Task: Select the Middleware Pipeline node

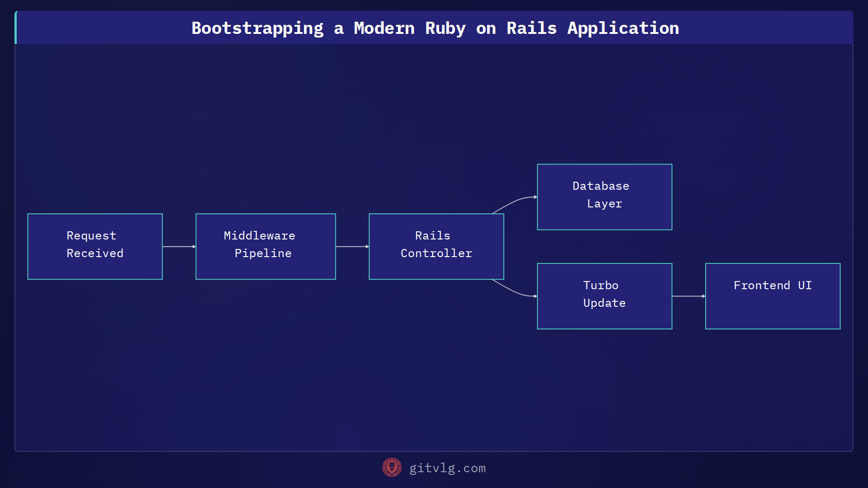Action: [x=266, y=247]
